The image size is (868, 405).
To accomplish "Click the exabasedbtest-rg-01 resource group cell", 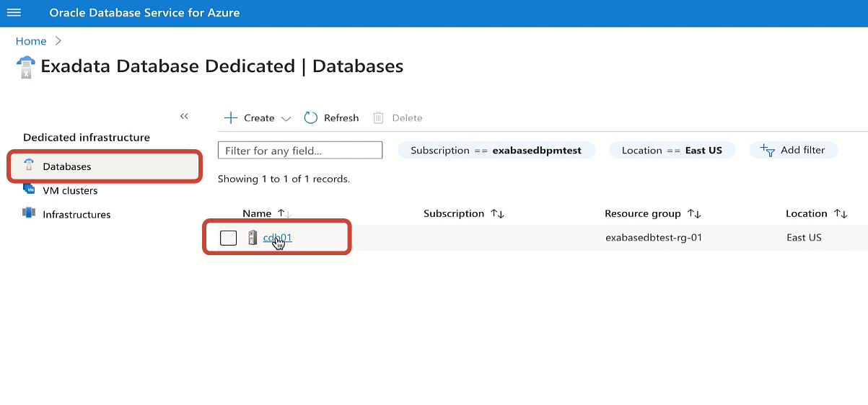I will [654, 237].
